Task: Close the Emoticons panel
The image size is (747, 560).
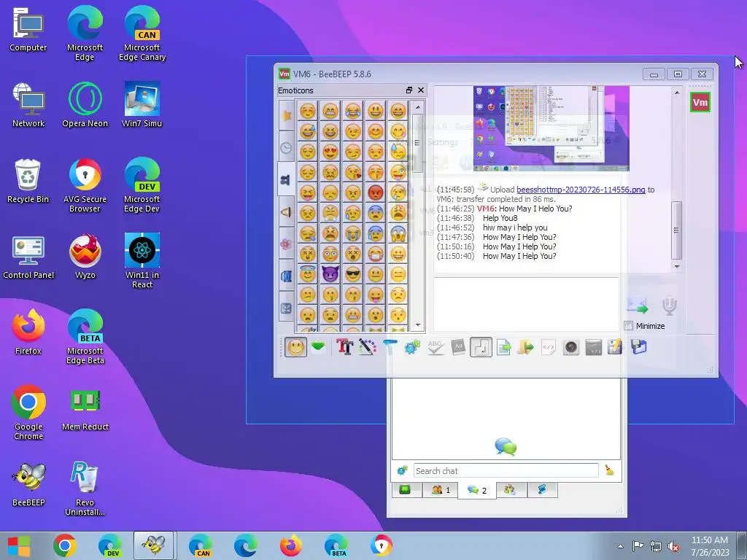Action: point(421,90)
